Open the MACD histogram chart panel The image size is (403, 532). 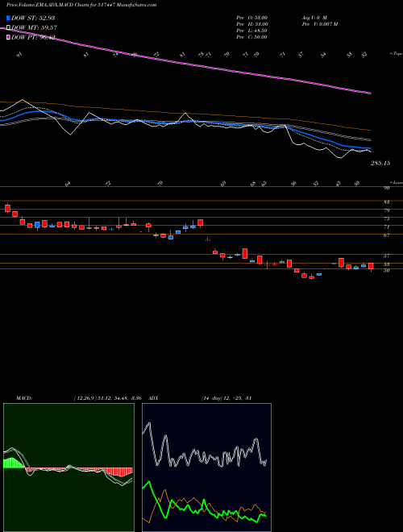(x=69, y=468)
